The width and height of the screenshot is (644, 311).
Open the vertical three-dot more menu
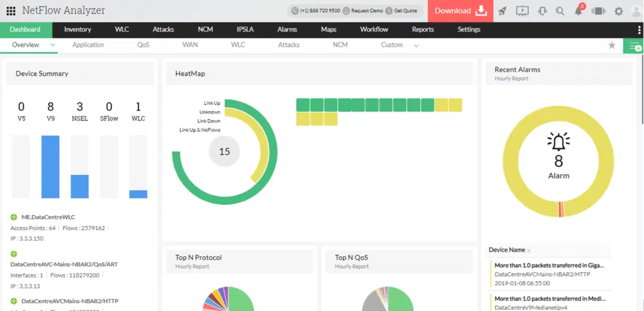point(639,30)
